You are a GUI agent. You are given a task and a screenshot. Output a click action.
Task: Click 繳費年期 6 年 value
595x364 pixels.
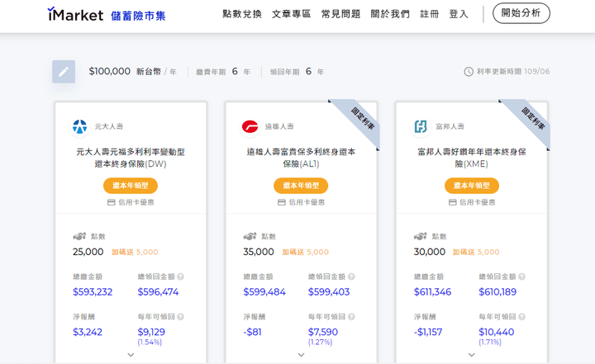click(223, 72)
